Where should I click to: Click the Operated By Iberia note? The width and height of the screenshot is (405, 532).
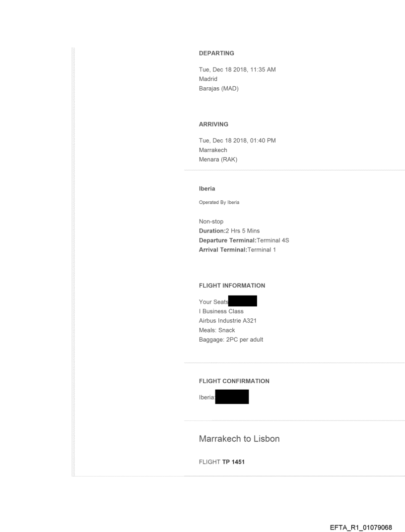(222, 202)
